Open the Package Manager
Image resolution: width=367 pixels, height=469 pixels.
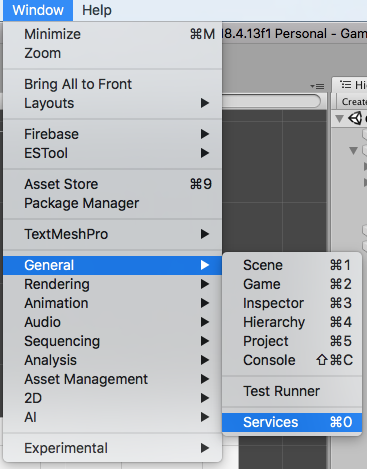[113, 203]
